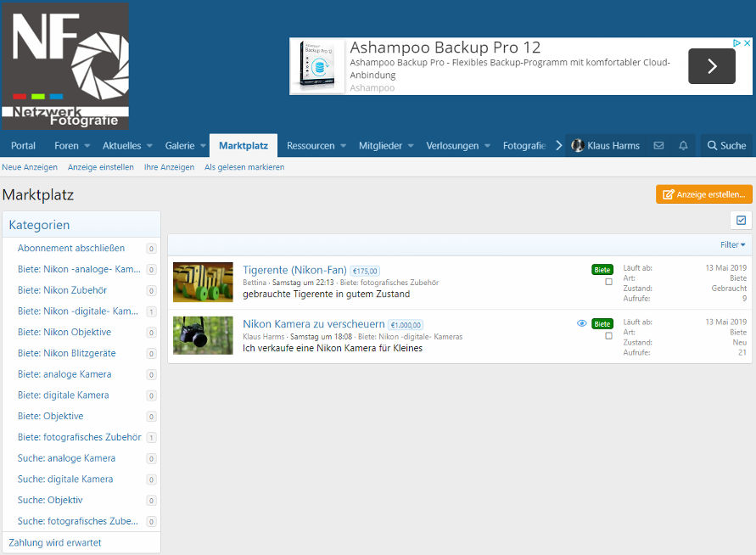Open category Biete: Nikon Zubehör
756x555 pixels.
point(62,290)
